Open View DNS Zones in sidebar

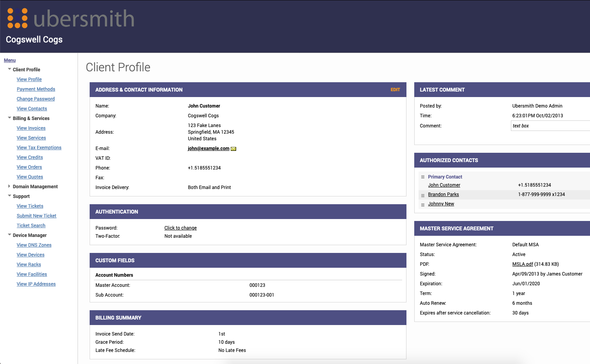point(34,245)
